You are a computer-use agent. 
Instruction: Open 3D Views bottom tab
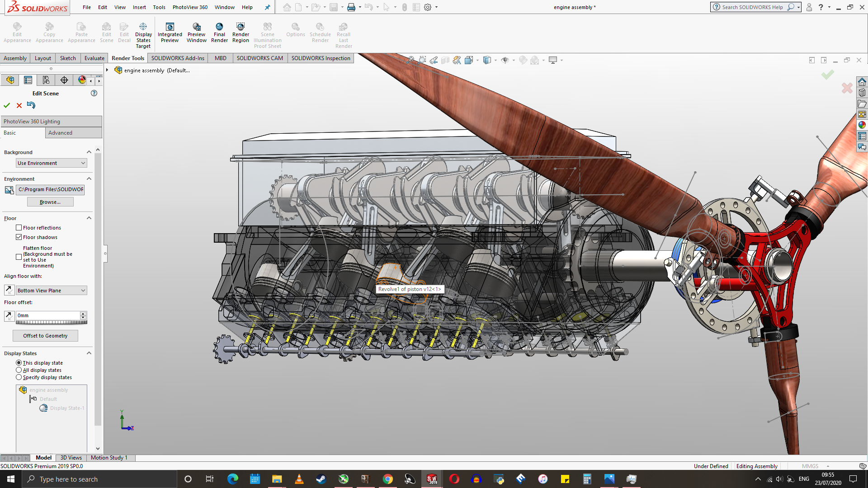[71, 458]
